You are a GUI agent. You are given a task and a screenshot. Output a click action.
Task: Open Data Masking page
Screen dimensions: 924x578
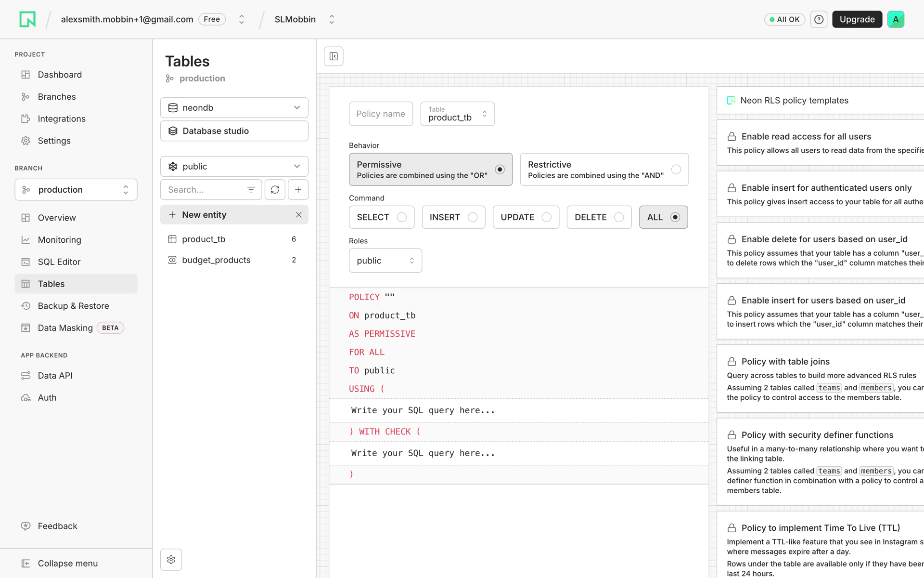tap(76, 328)
